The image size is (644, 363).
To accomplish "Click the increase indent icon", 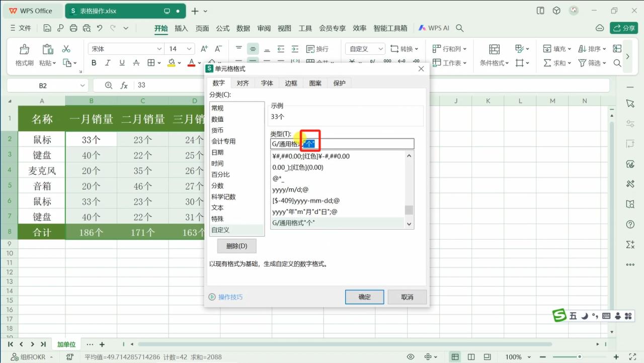I will (295, 49).
